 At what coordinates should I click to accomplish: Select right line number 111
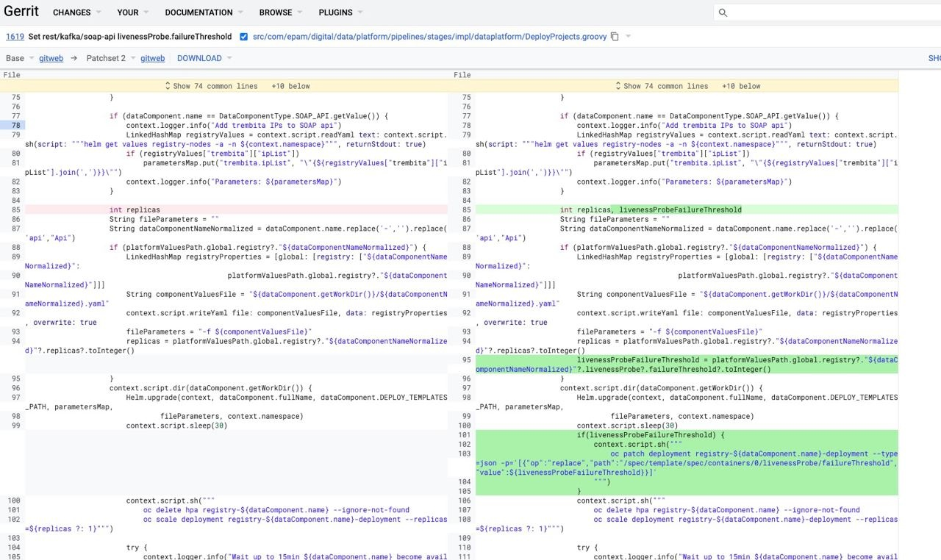coord(464,557)
